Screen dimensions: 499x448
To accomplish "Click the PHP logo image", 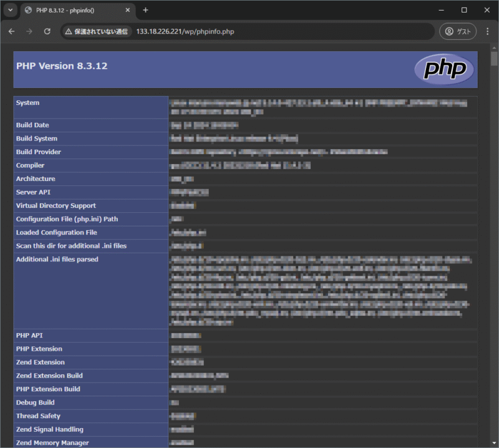I will tap(444, 69).
